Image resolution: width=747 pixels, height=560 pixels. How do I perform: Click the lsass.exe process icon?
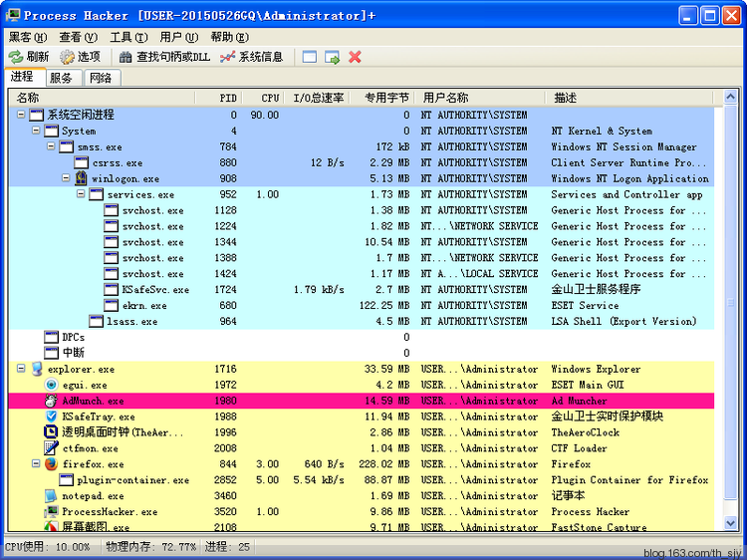click(x=96, y=321)
